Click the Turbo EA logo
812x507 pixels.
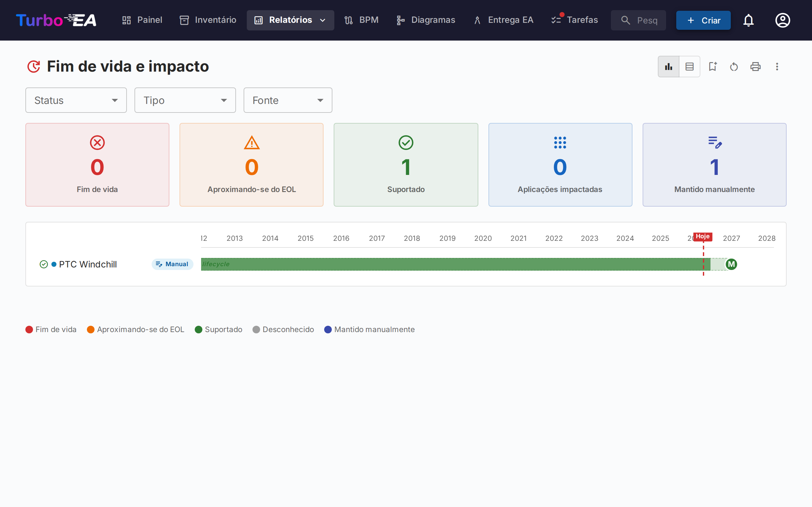[56, 20]
